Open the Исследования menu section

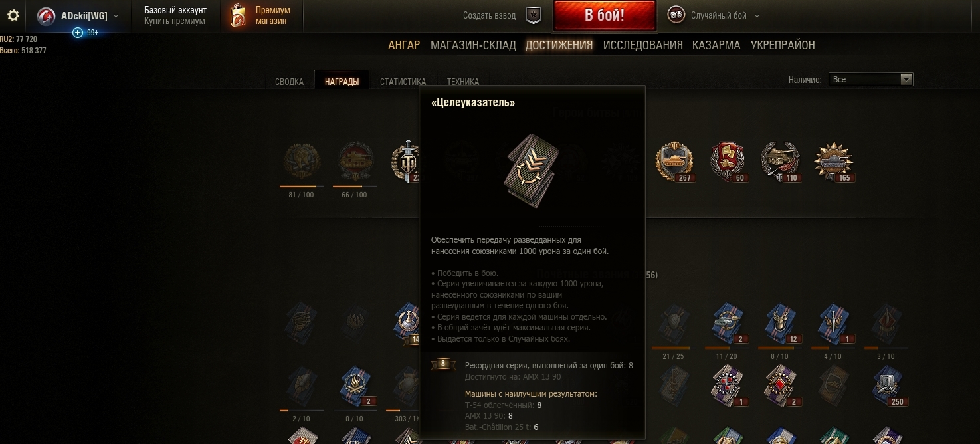[x=642, y=45]
